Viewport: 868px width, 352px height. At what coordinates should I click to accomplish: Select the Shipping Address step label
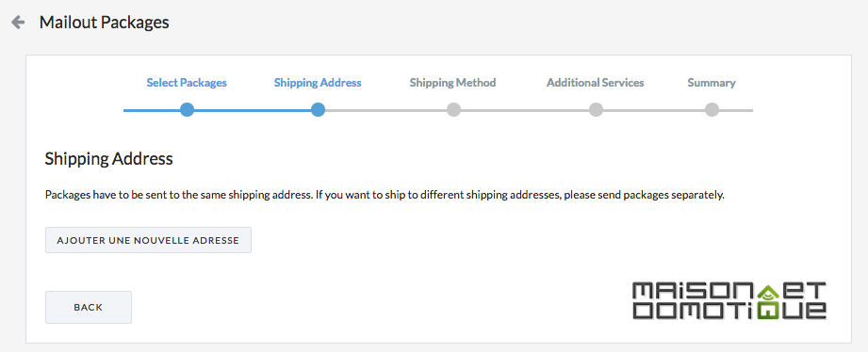point(318,83)
